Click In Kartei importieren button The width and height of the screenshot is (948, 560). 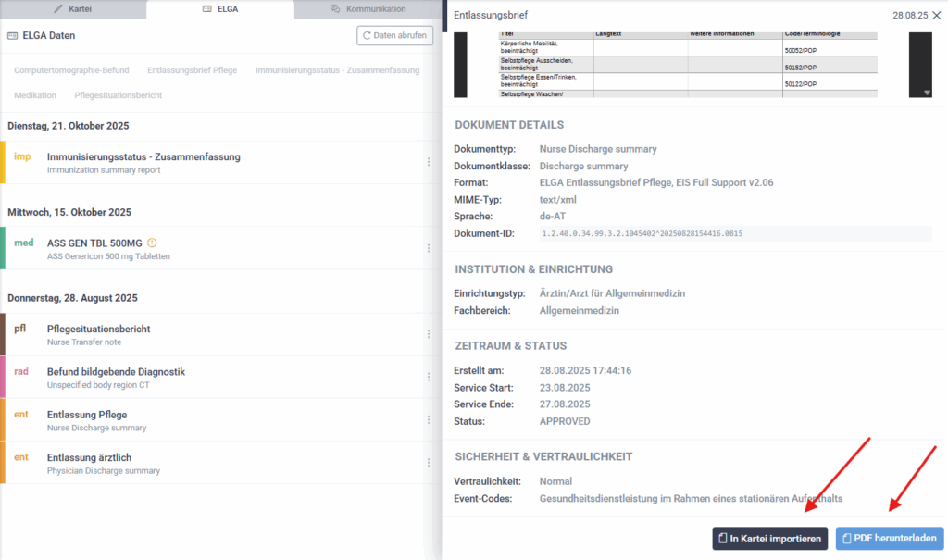point(769,539)
